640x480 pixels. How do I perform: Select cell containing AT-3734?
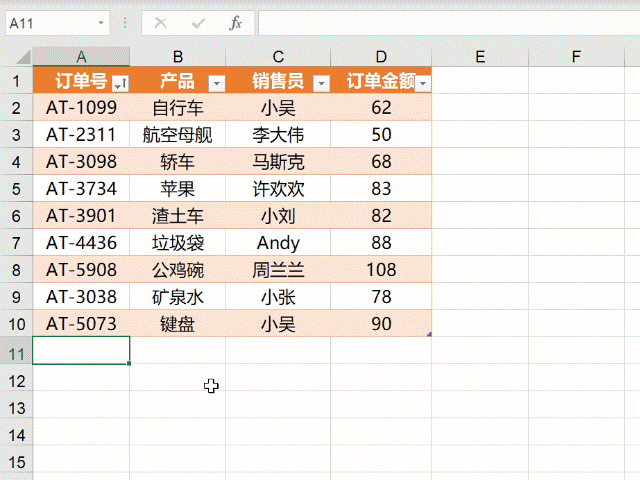click(x=81, y=189)
